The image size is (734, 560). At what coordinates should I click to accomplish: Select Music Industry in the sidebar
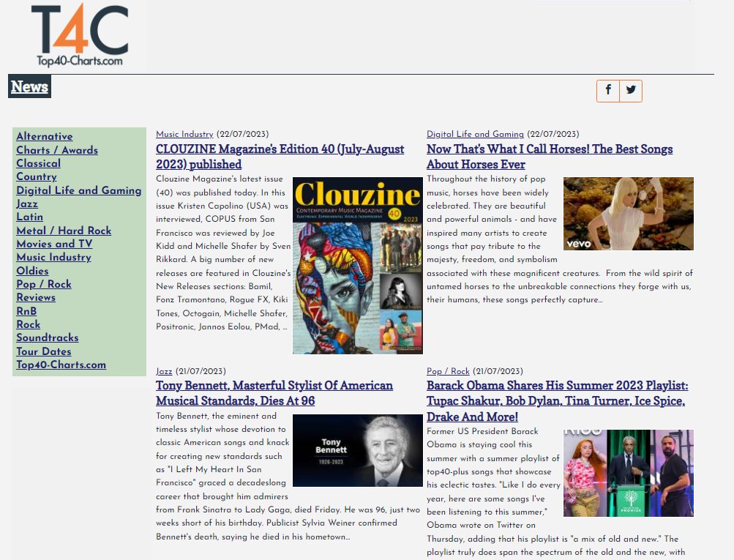(x=54, y=257)
